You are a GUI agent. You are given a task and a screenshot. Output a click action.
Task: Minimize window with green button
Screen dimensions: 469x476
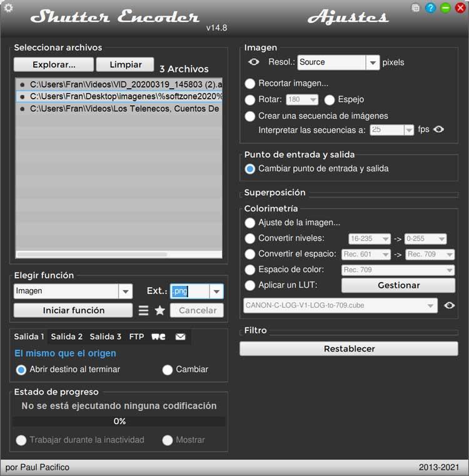[x=445, y=8]
